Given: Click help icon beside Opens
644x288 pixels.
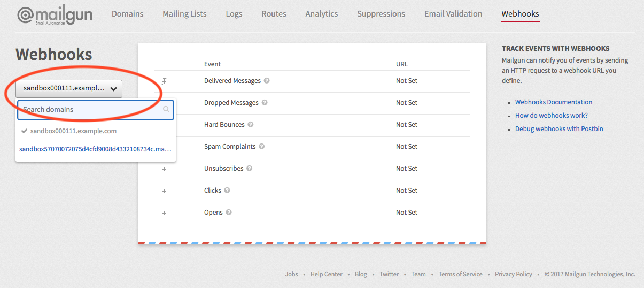Looking at the screenshot, I should [x=229, y=213].
